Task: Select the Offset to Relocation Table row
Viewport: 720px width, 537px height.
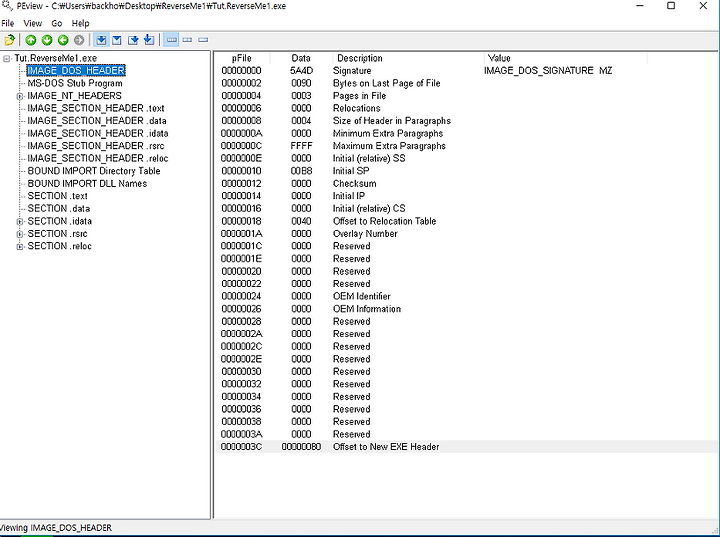Action: click(466, 221)
